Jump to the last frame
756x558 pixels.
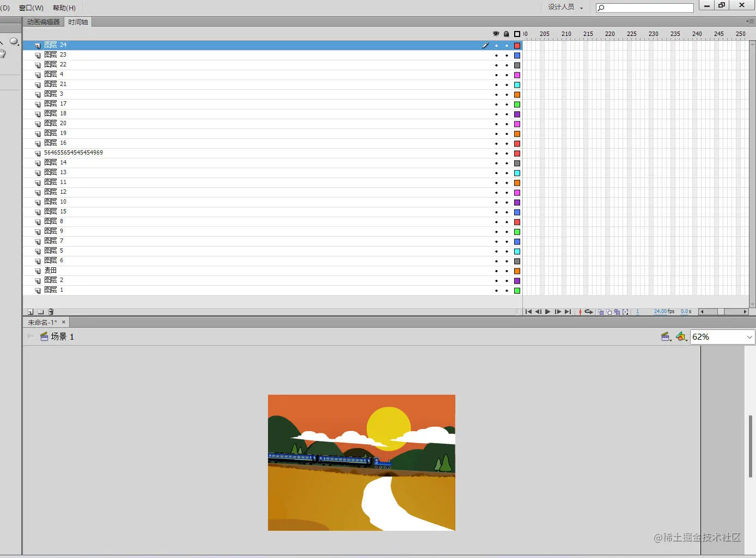(x=568, y=311)
